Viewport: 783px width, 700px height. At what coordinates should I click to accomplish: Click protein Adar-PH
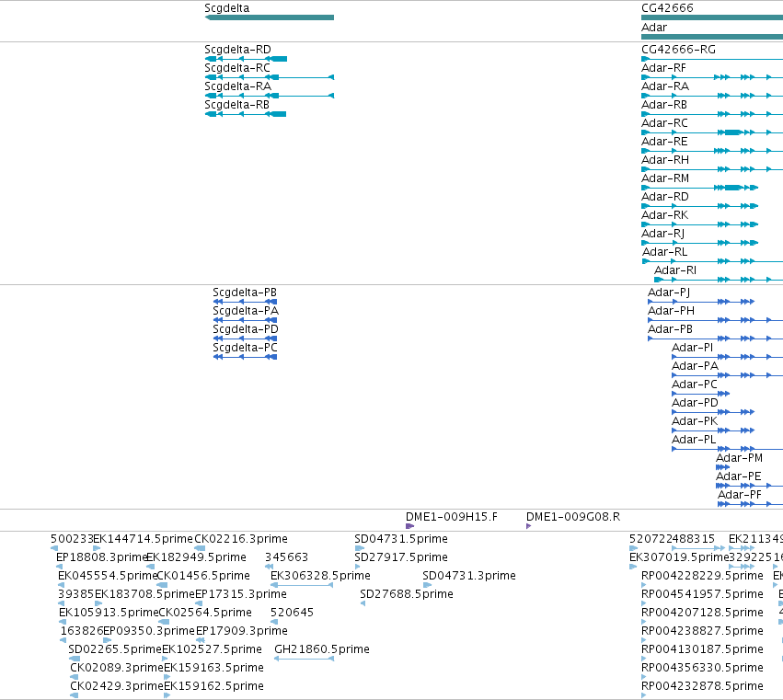[671, 311]
